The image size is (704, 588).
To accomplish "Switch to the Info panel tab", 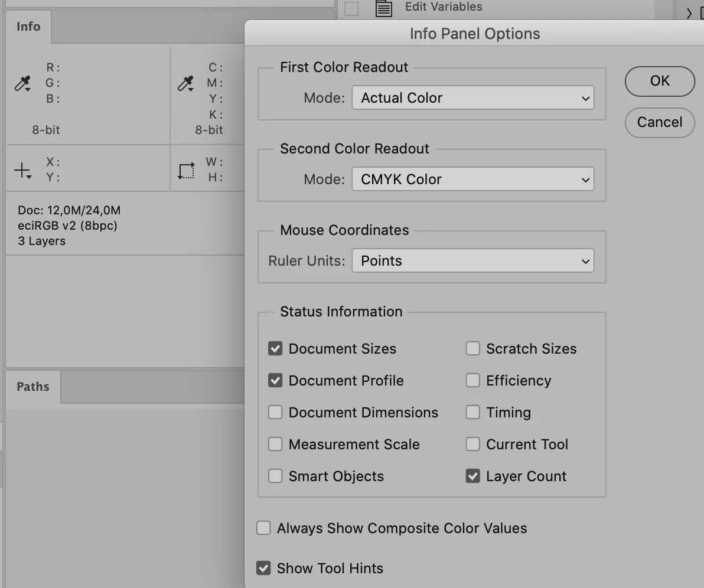I will click(x=28, y=27).
